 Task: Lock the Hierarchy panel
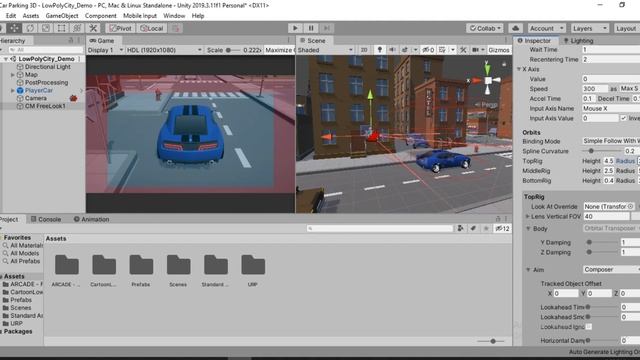pos(71,40)
